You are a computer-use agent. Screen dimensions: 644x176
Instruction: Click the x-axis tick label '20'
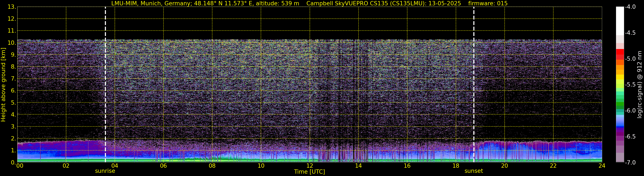(505, 166)
